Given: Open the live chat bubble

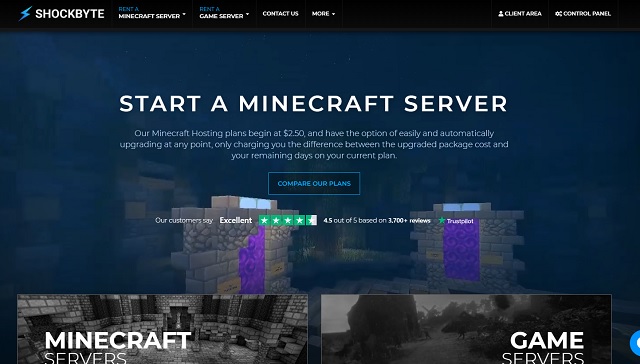Looking at the screenshot, I should [635, 343].
